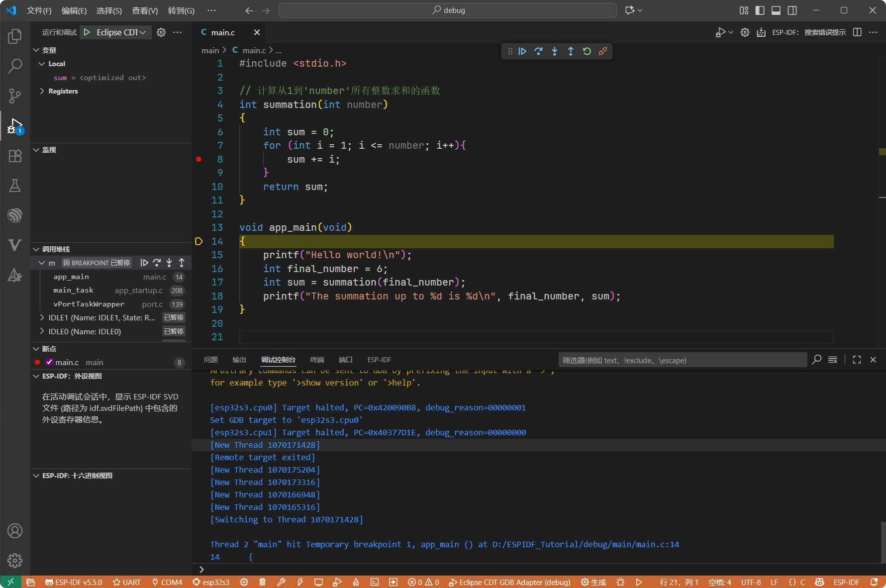The image size is (886, 588).
Task: Toggle the split editor layout icon
Action: [x=857, y=32]
